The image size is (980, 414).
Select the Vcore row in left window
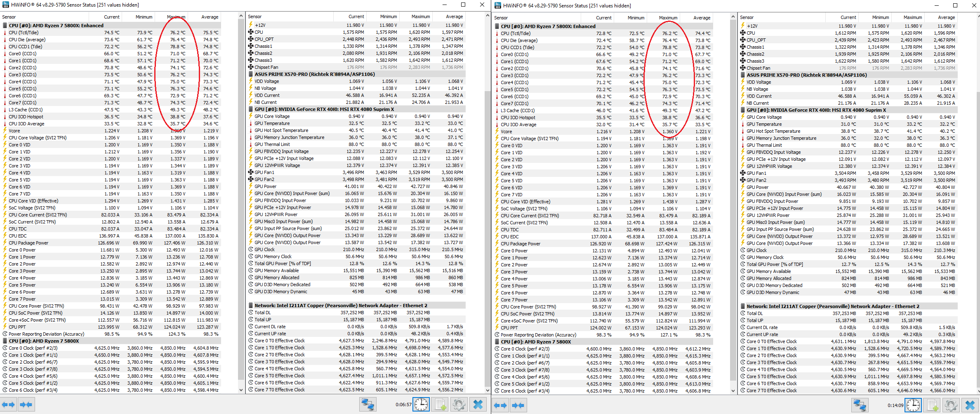(111, 131)
